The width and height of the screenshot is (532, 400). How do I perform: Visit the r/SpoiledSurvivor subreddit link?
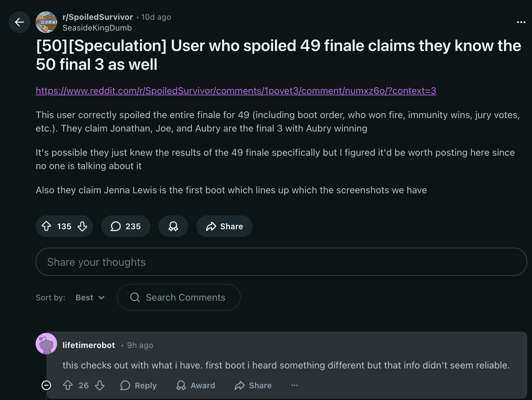(x=98, y=17)
